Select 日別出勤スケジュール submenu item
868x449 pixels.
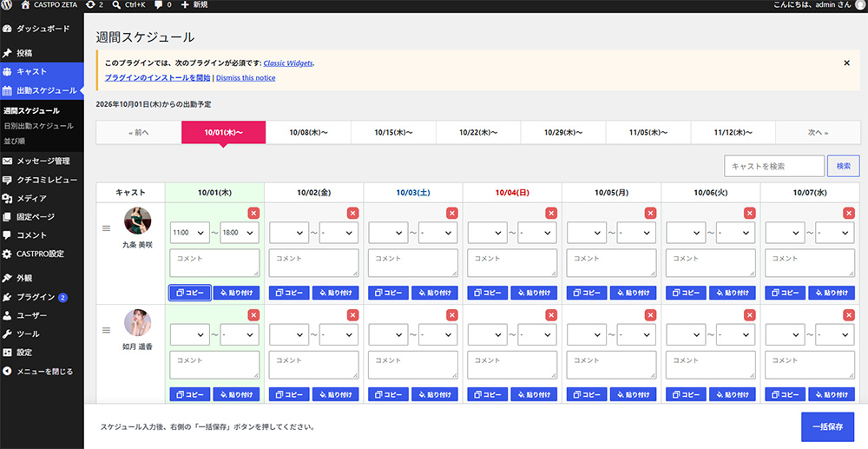(38, 126)
